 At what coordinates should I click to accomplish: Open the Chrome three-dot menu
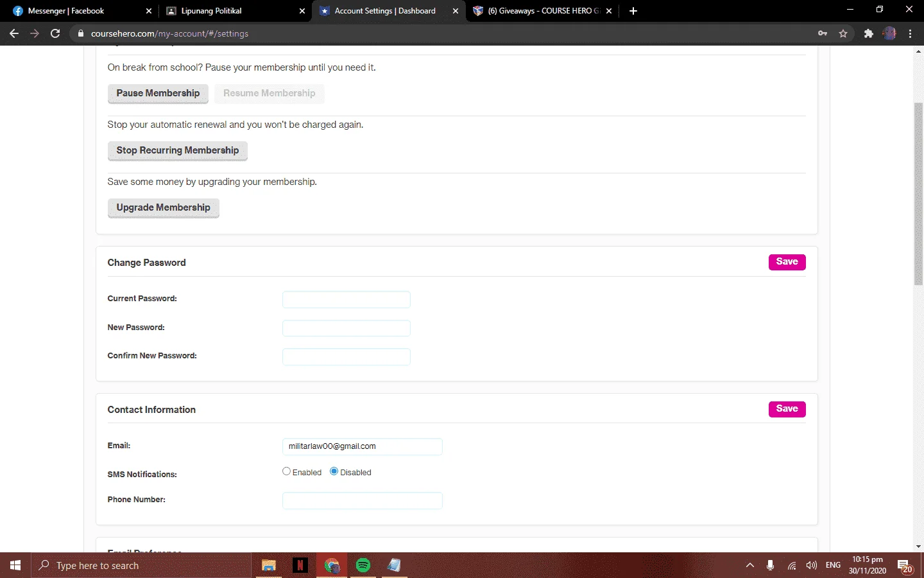[910, 33]
